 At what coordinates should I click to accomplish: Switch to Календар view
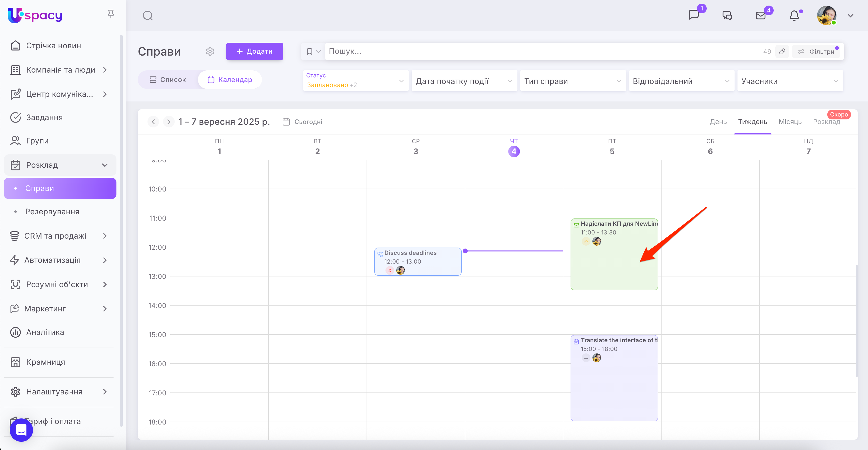230,80
